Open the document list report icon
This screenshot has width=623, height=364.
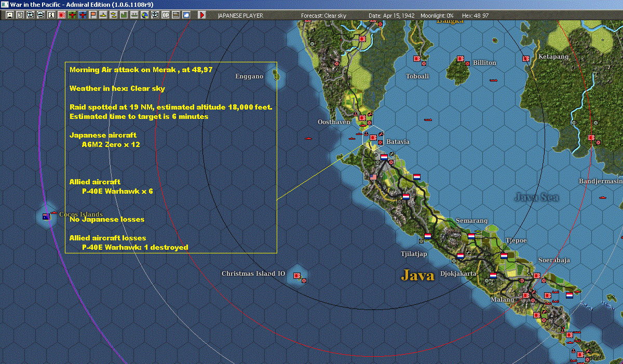20,15
